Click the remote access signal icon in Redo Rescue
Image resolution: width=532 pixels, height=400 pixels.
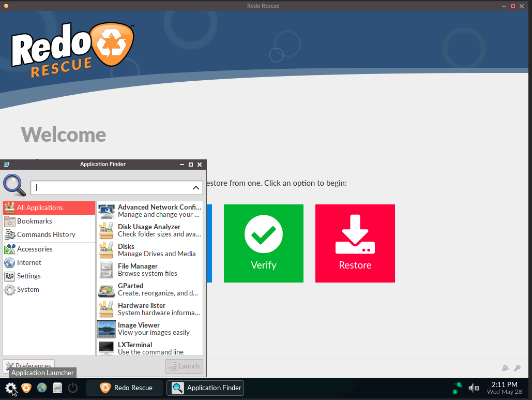[505, 368]
